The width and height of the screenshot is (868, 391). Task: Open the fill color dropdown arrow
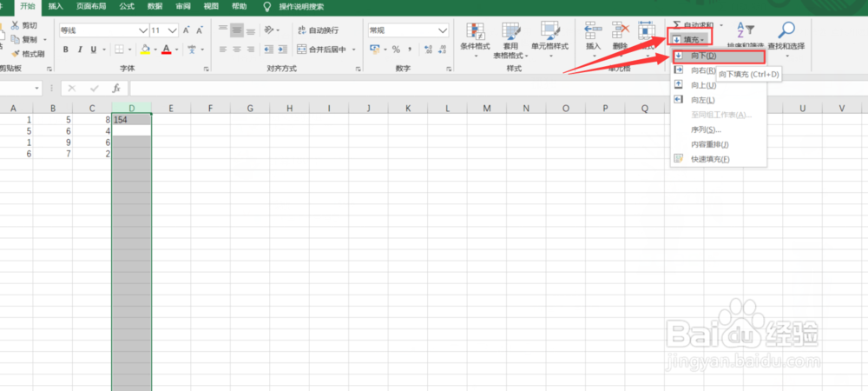(x=156, y=50)
